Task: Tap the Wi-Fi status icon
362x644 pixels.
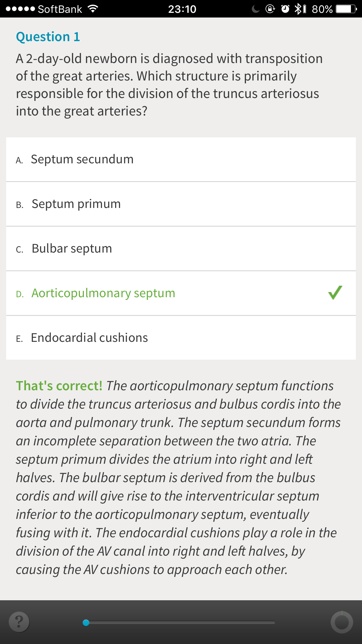Action: pyautogui.click(x=93, y=9)
